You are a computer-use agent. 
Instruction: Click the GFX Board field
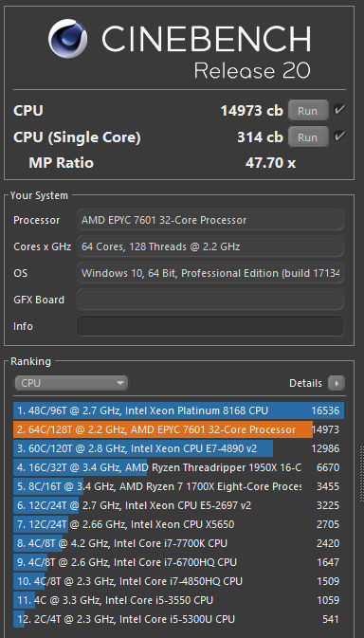[210, 300]
